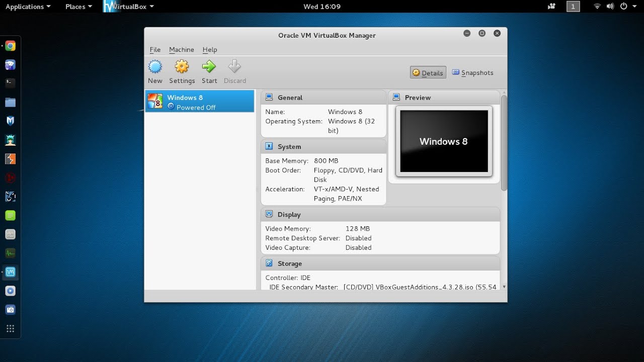Click the VT-x/AMD-V acceleration value

(x=347, y=194)
